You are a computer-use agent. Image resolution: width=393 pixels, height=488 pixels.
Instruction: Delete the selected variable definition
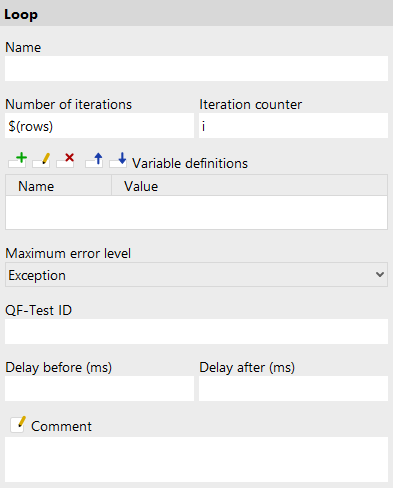tap(65, 160)
